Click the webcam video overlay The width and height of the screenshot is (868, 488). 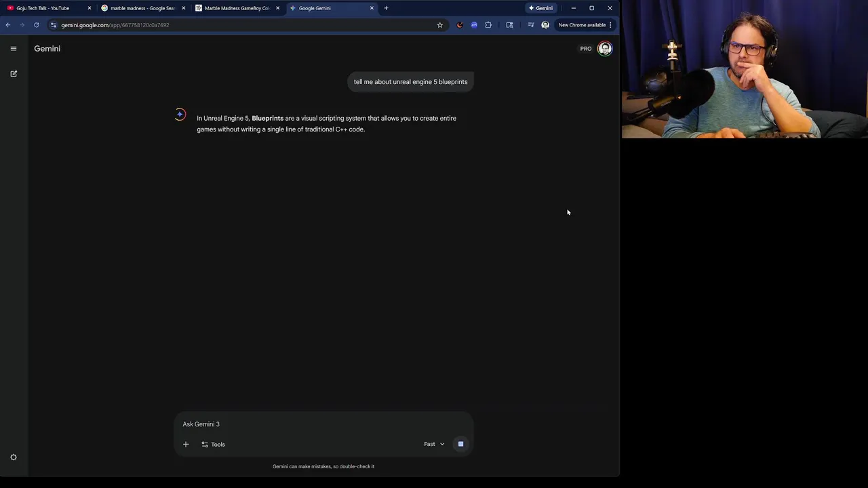(x=745, y=69)
